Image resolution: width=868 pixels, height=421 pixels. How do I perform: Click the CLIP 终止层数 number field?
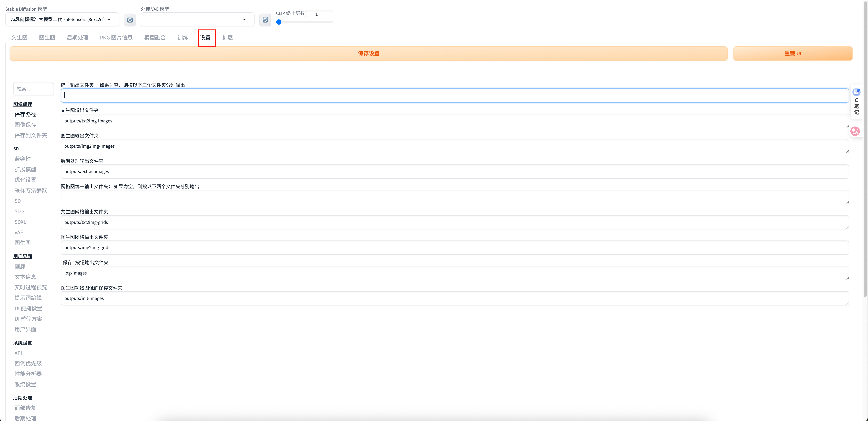tap(319, 14)
